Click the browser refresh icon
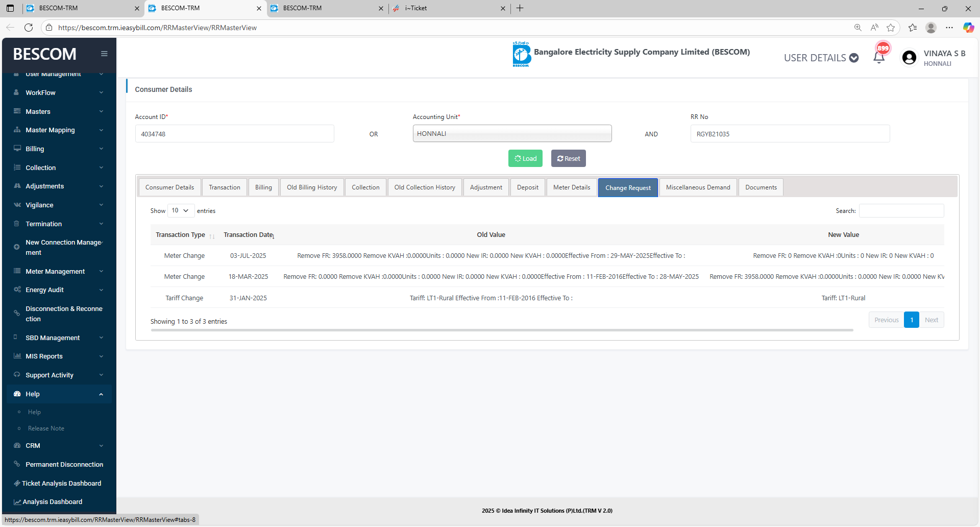 [x=29, y=28]
